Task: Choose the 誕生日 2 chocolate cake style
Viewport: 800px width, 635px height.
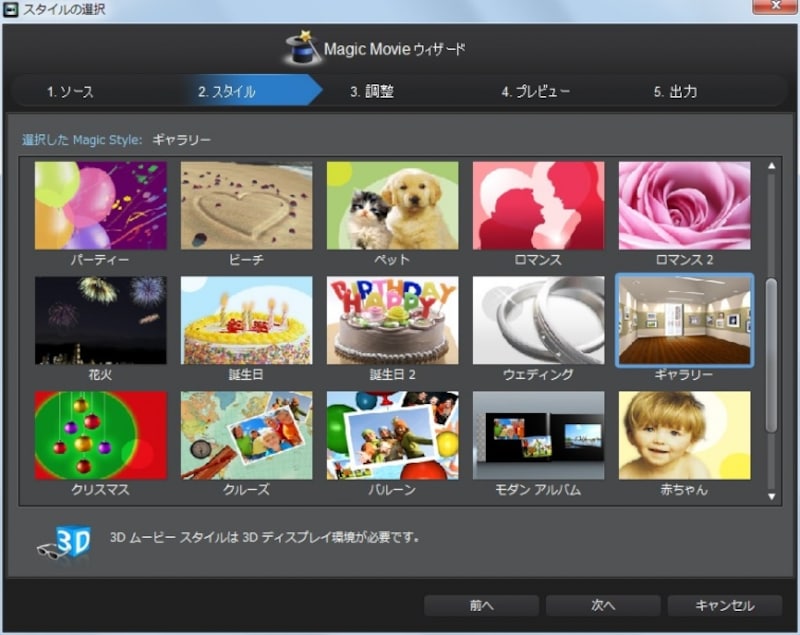Action: tap(392, 320)
